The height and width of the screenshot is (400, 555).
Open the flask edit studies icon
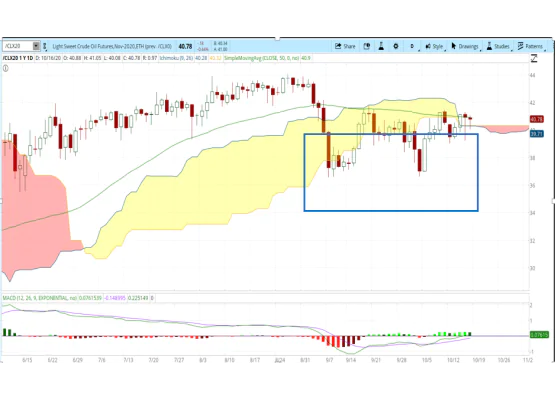tap(381, 46)
